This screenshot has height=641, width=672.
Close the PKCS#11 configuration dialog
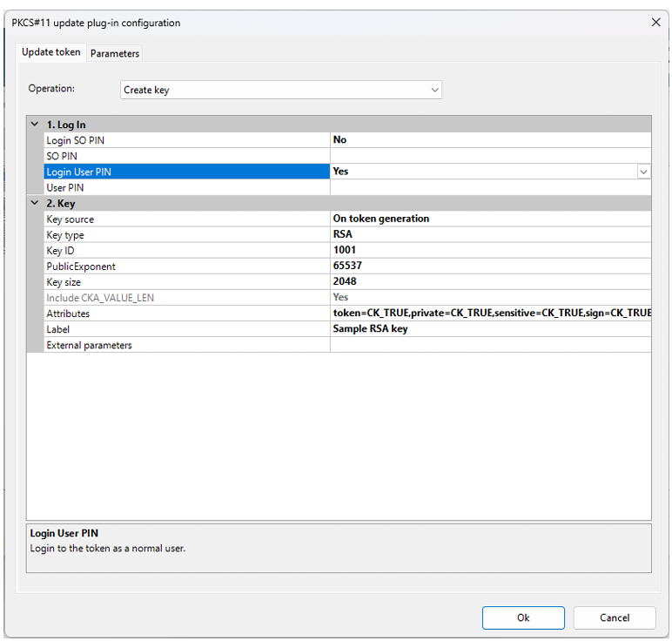[x=655, y=23]
